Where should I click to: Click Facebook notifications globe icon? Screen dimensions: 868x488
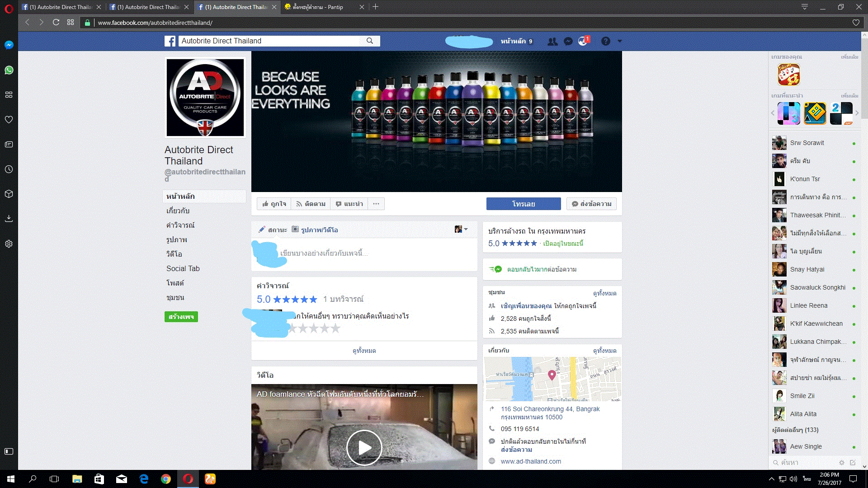(x=583, y=41)
